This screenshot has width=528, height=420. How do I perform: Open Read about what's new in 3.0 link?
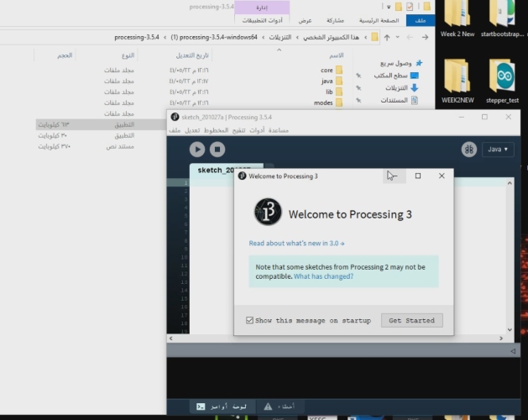tap(296, 244)
